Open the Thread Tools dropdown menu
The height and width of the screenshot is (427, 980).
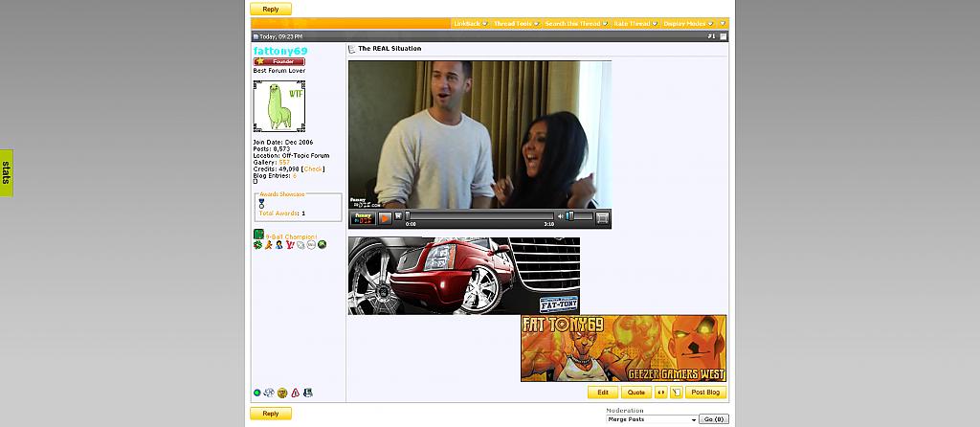(514, 23)
